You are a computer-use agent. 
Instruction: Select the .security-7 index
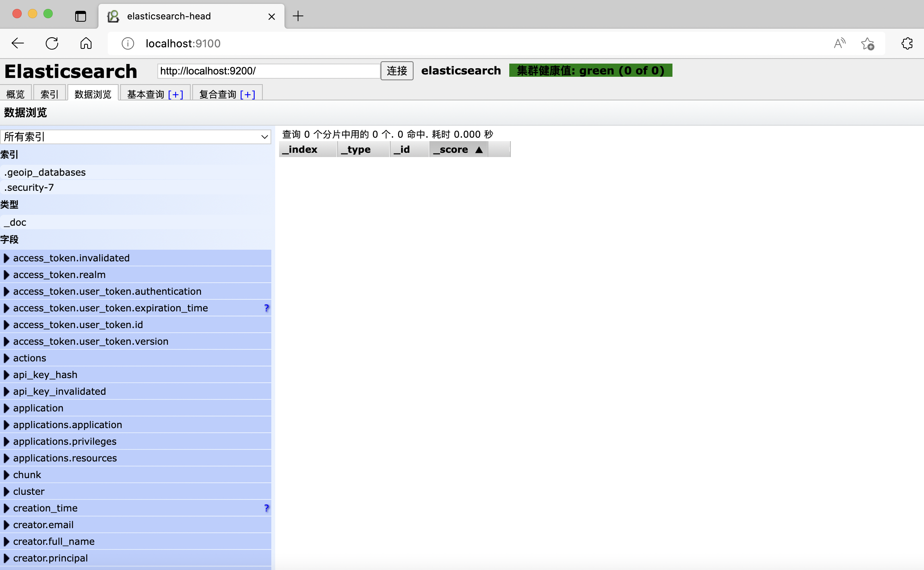click(29, 188)
